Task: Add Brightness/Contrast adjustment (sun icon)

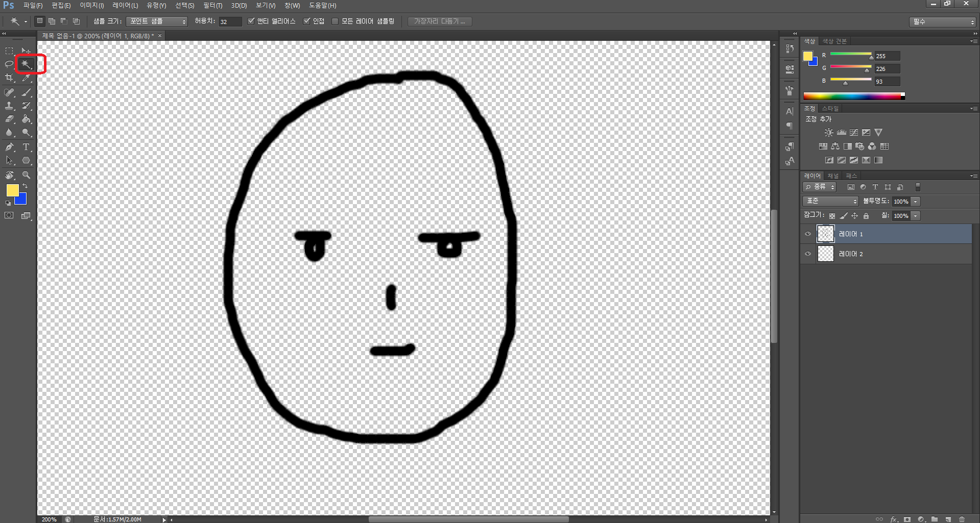Action: tap(829, 132)
